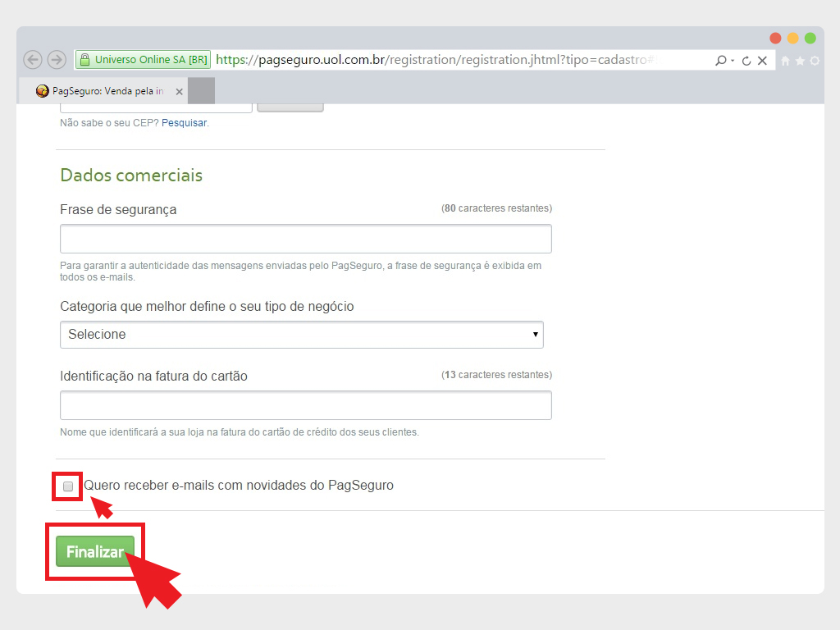Select the PagSeguro browser tab
Screen dimensions: 840x630
103,91
